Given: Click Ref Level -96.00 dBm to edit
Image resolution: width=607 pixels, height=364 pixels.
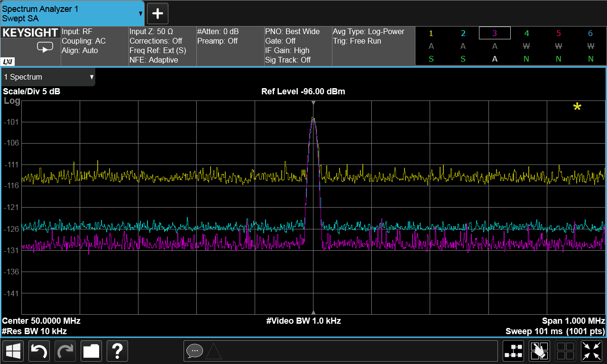Looking at the screenshot, I should click(x=302, y=91).
